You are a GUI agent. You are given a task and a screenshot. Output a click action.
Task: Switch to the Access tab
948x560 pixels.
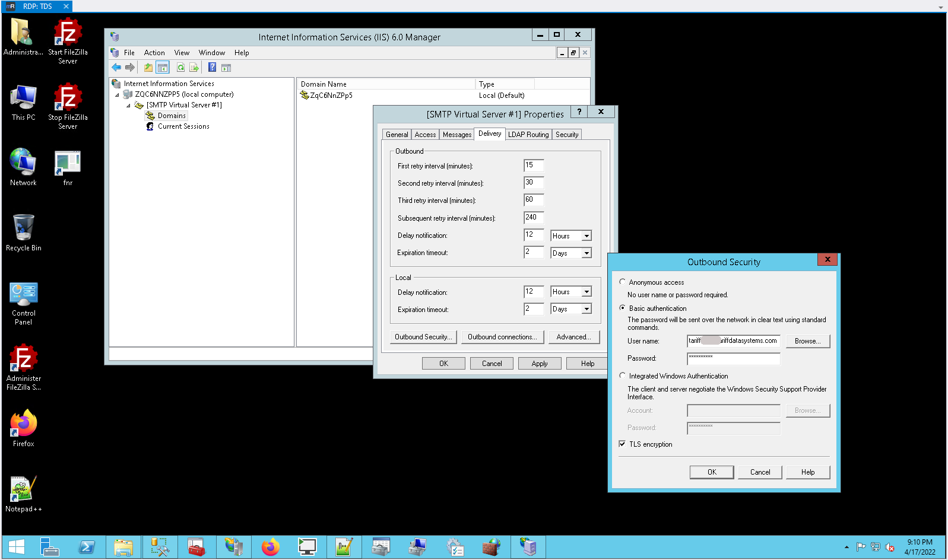(425, 135)
